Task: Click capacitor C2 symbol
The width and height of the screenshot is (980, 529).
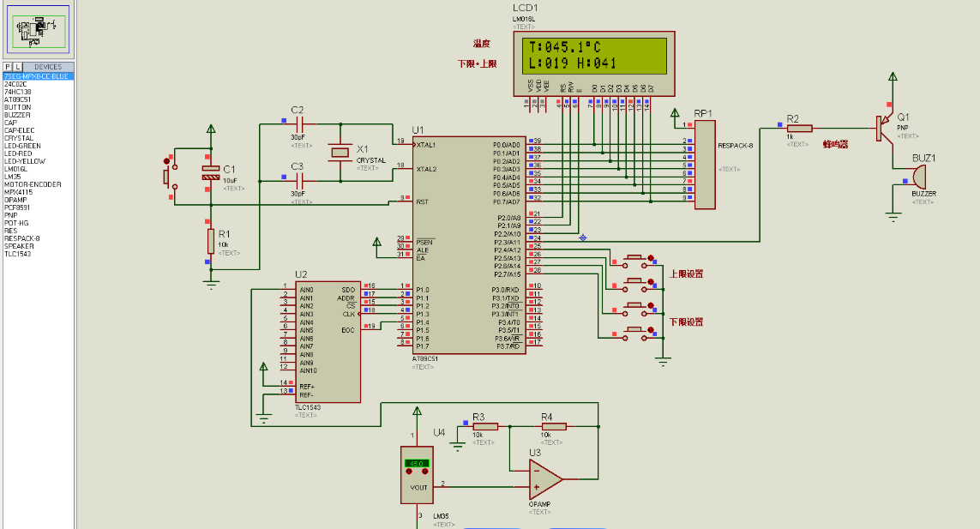Action: coord(298,124)
